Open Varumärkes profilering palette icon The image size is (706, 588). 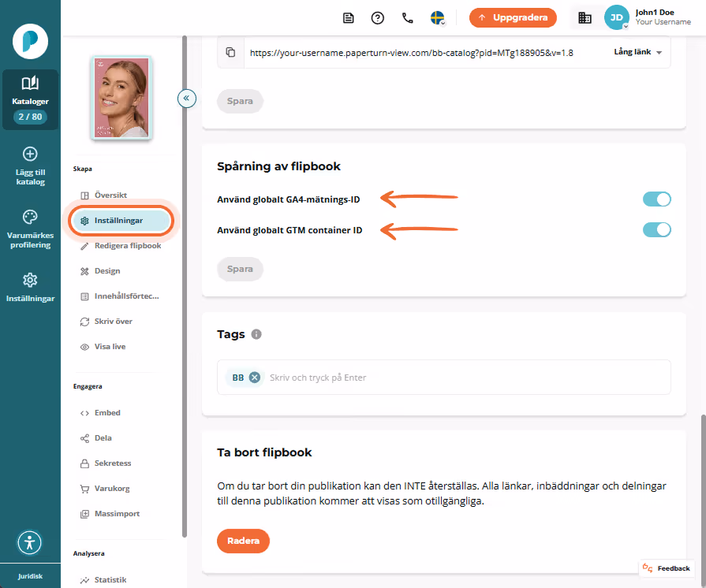[x=30, y=217]
